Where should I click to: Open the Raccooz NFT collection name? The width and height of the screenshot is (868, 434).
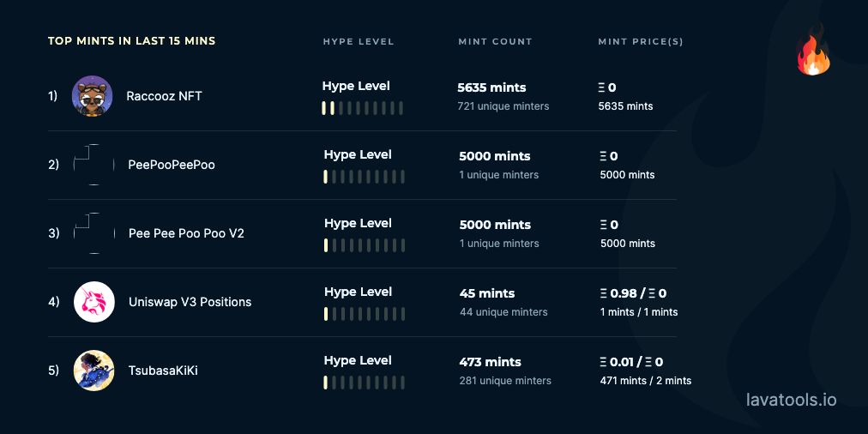164,96
